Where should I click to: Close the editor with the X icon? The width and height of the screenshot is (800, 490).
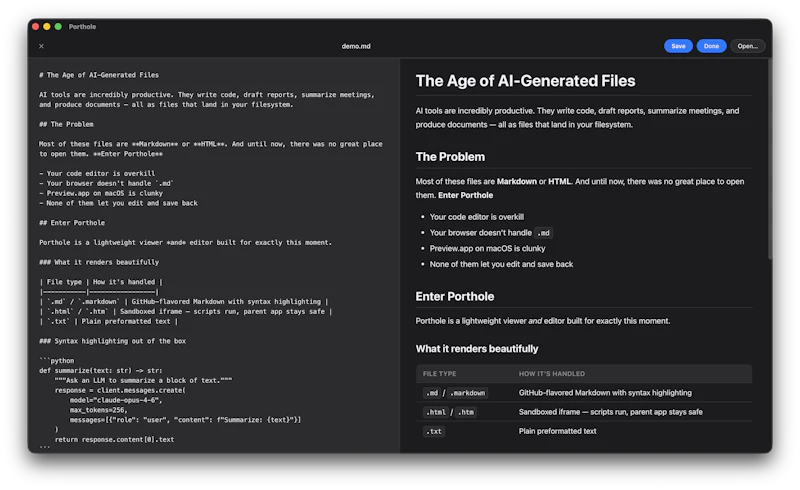coord(41,46)
